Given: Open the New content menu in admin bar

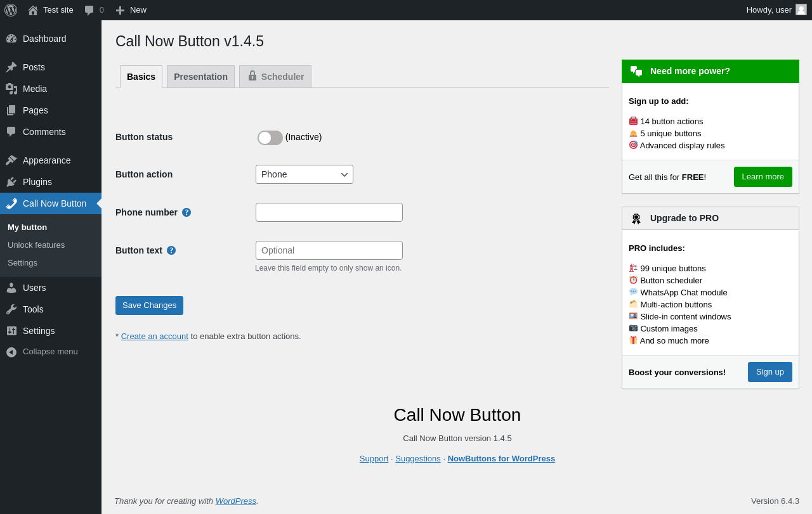Looking at the screenshot, I should pyautogui.click(x=131, y=10).
